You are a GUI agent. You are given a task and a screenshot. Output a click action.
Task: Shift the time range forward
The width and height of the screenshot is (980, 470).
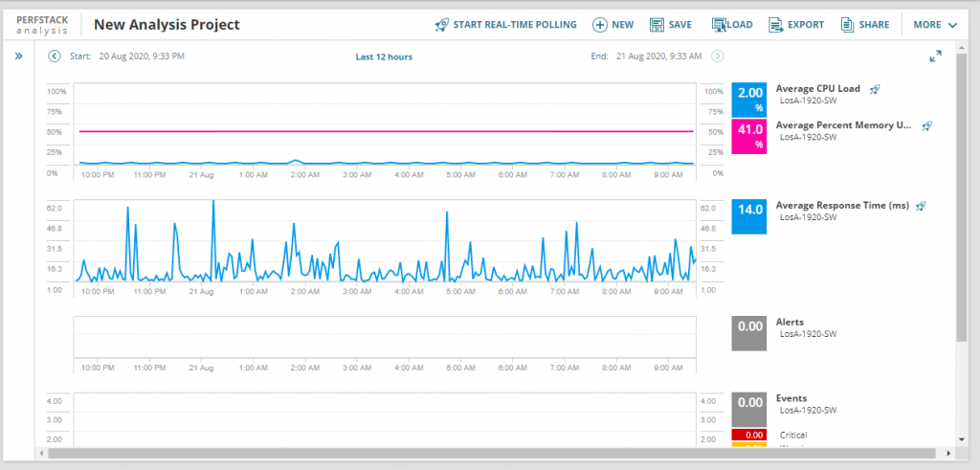click(x=718, y=56)
